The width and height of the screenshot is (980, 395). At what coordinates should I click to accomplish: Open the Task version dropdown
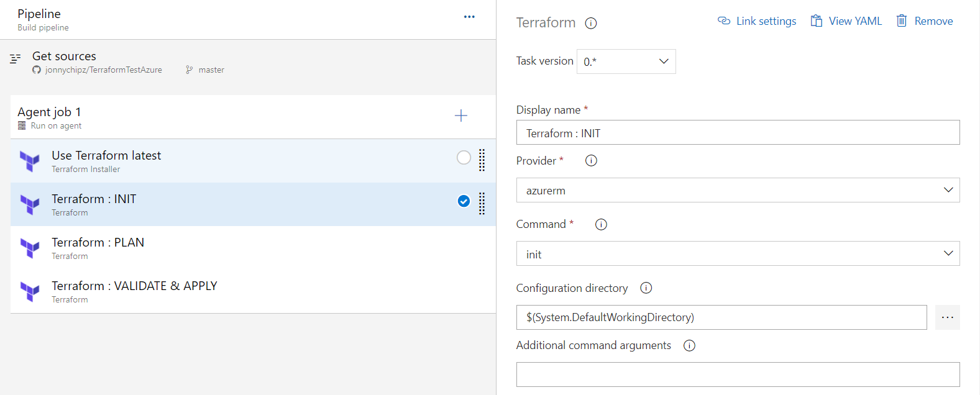626,61
